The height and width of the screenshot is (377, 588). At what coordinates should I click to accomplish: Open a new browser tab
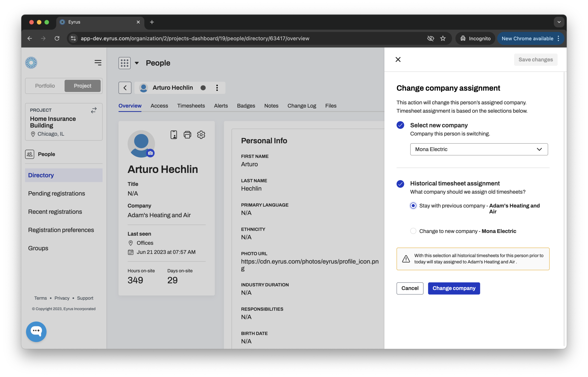152,22
